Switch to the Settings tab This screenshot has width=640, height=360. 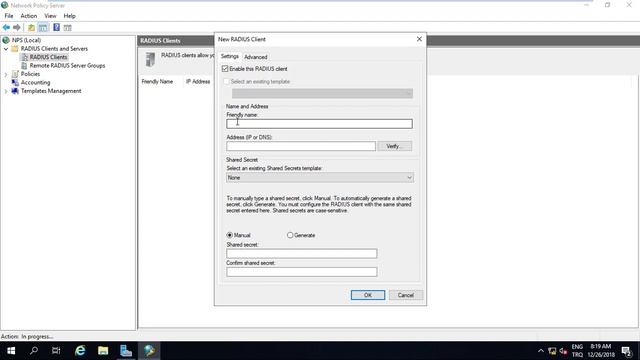[x=229, y=56]
